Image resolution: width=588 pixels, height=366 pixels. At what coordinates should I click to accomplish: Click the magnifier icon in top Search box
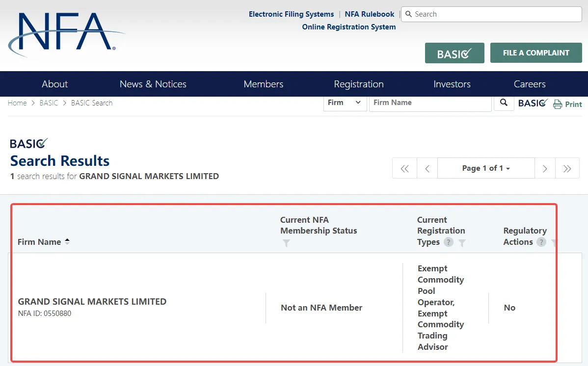(x=409, y=14)
